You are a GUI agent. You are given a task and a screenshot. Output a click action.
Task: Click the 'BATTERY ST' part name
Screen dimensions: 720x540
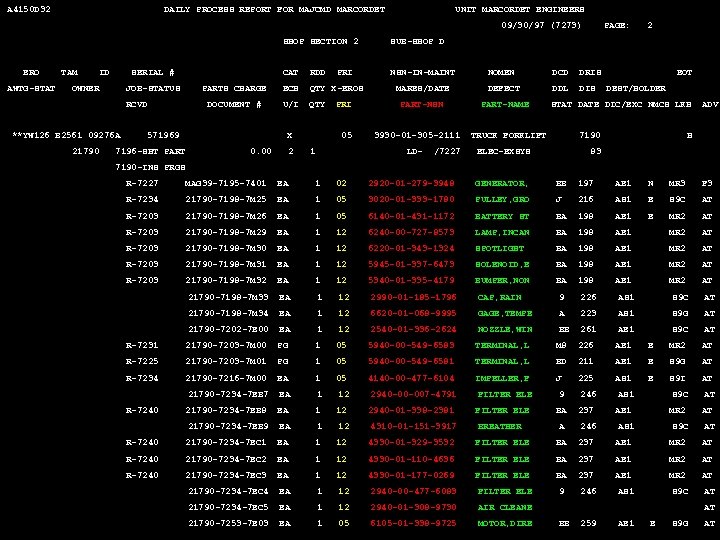501,216
